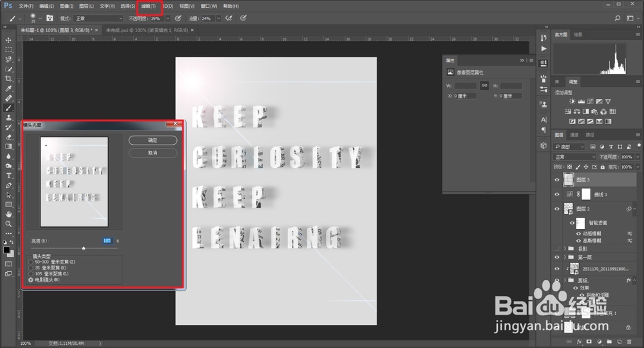Switch to the 通道 tab

tap(574, 134)
